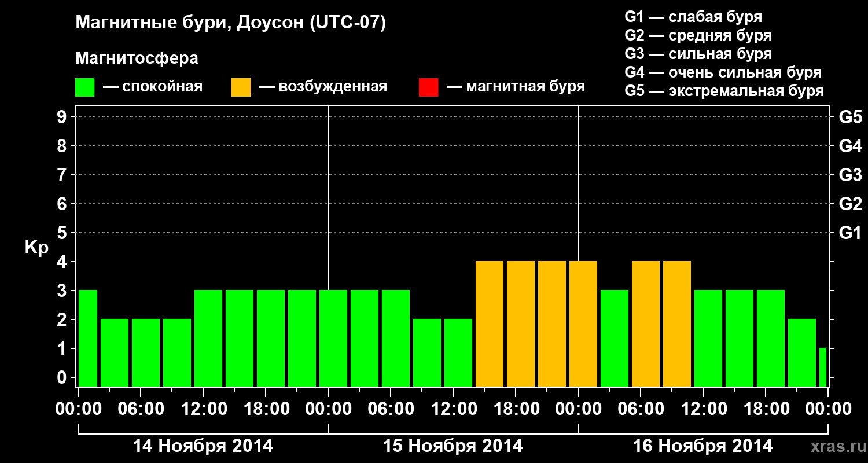Click the green 'спокойная' legend swatch
Image resolution: width=868 pixels, height=463 pixels.
click(84, 87)
